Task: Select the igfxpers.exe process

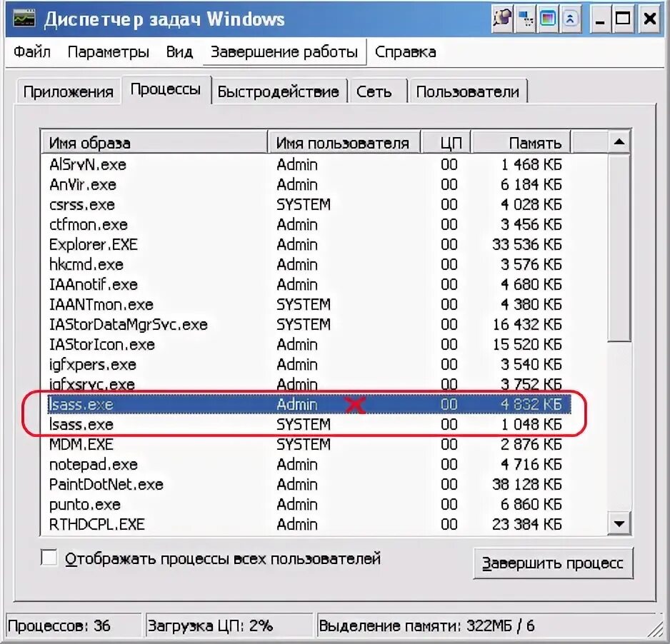Action: coord(309,365)
